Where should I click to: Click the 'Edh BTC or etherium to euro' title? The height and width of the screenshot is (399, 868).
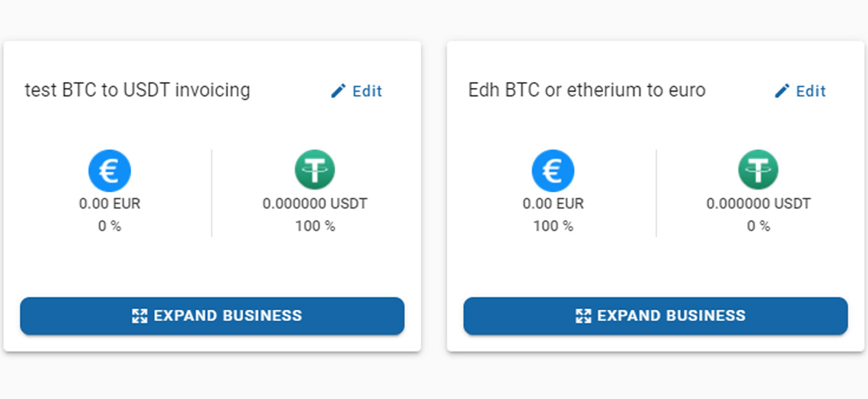point(587,90)
